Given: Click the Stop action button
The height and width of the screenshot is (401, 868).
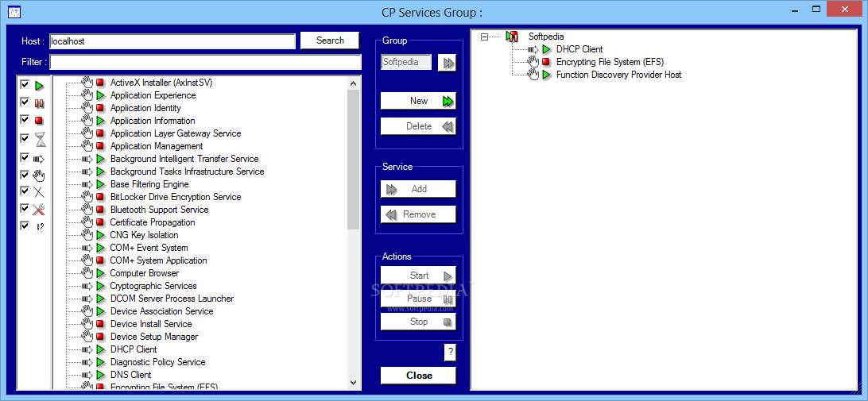Looking at the screenshot, I should [418, 322].
